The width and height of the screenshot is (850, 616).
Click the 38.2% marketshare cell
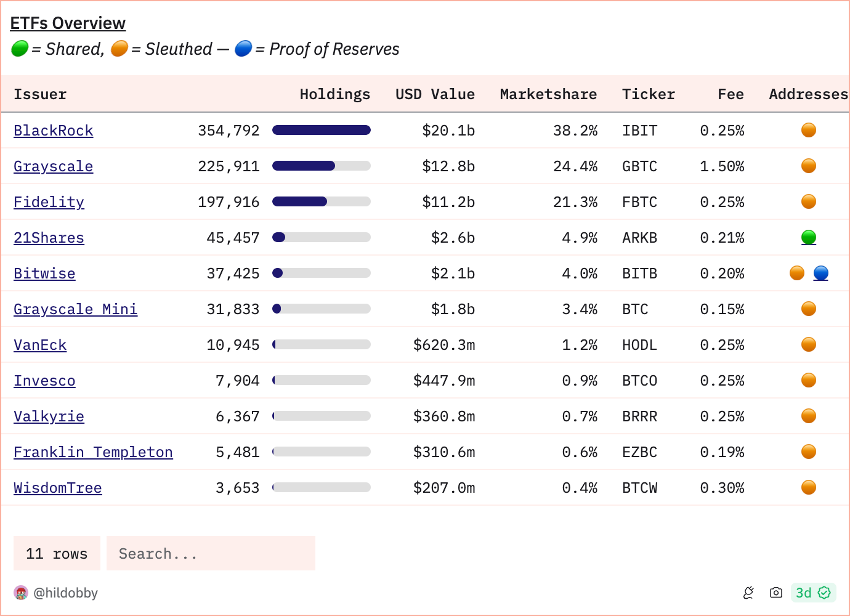point(575,131)
